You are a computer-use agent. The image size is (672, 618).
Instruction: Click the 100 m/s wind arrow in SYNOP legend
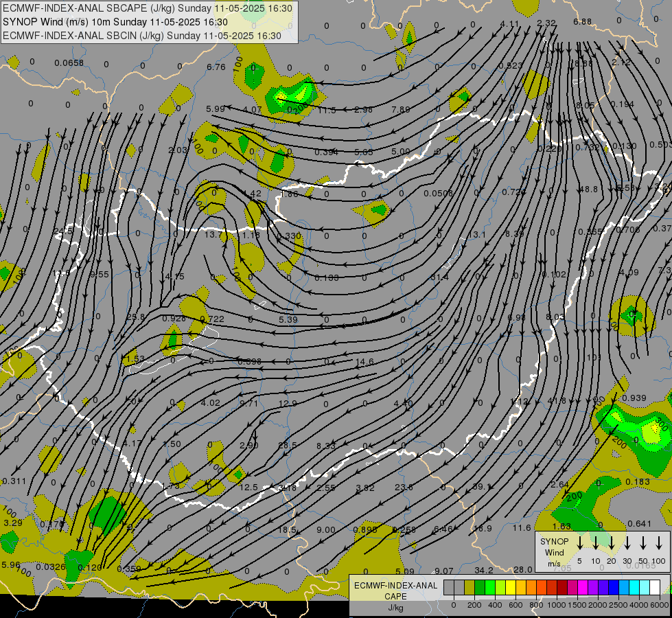659,543
